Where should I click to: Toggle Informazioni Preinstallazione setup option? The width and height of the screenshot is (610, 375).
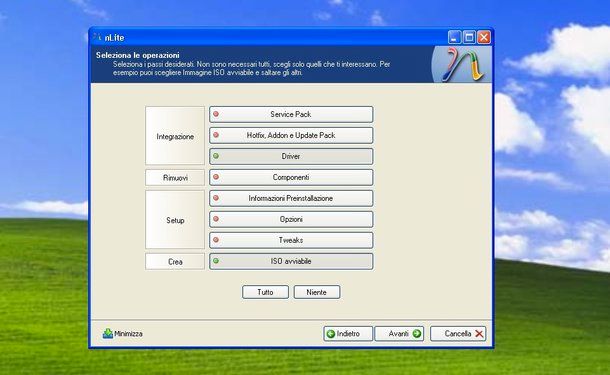(x=291, y=198)
